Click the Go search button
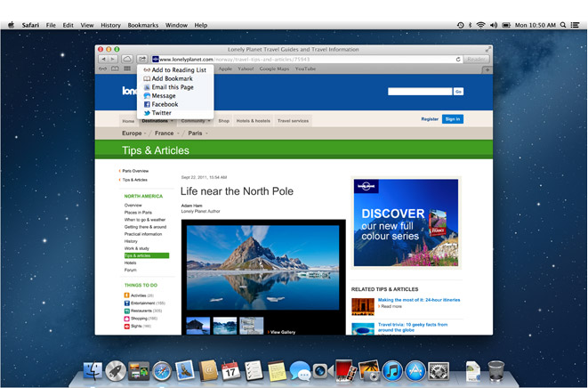Screen dimensions: 588x388 [x=458, y=92]
